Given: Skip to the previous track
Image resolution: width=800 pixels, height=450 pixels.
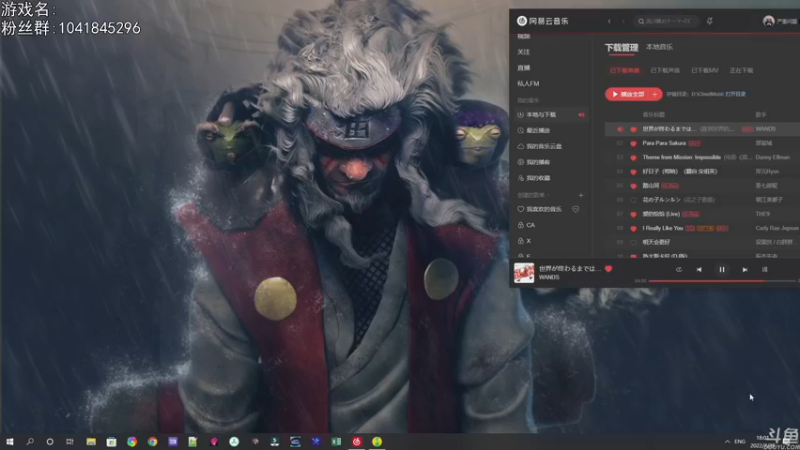Looking at the screenshot, I should [x=699, y=269].
